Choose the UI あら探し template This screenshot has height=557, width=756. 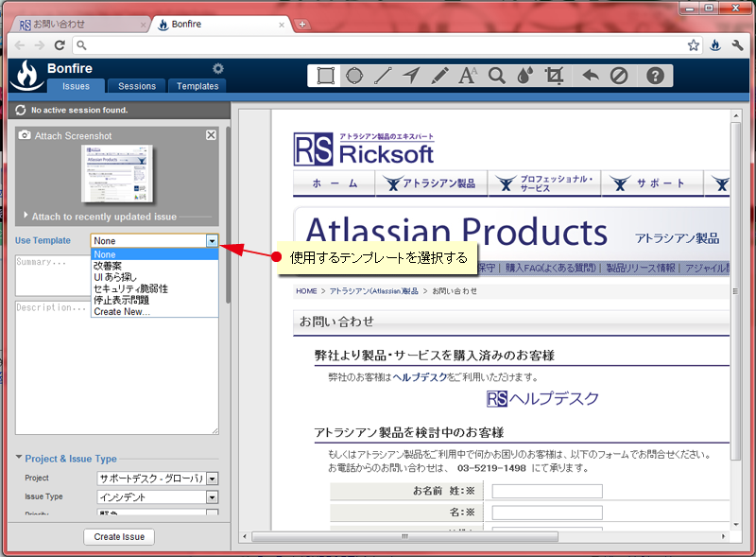pyautogui.click(x=154, y=277)
